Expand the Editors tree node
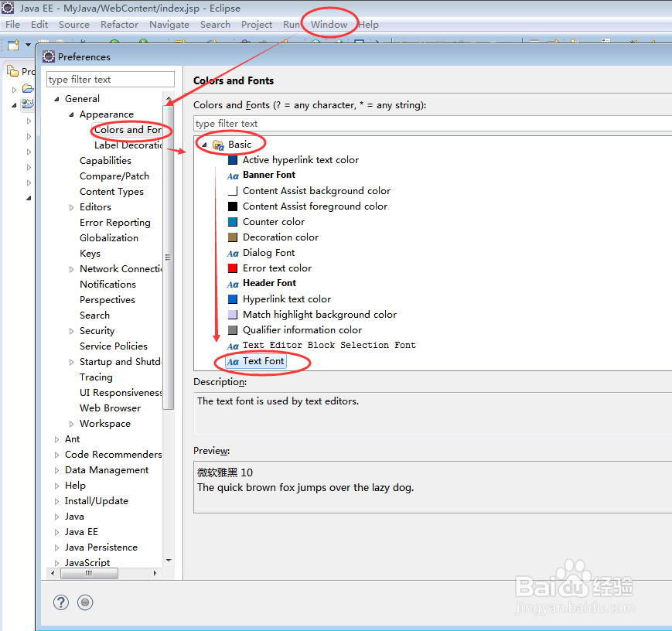This screenshot has width=672, height=631. (x=72, y=207)
